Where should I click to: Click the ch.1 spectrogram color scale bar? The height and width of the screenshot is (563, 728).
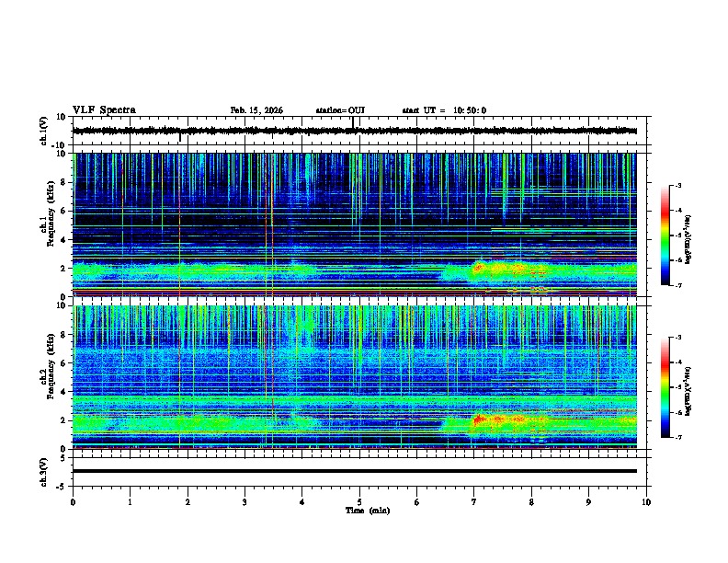tap(665, 236)
